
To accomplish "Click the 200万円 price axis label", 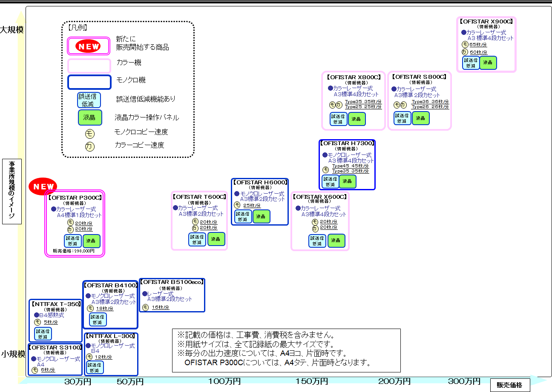I will 394,381.
